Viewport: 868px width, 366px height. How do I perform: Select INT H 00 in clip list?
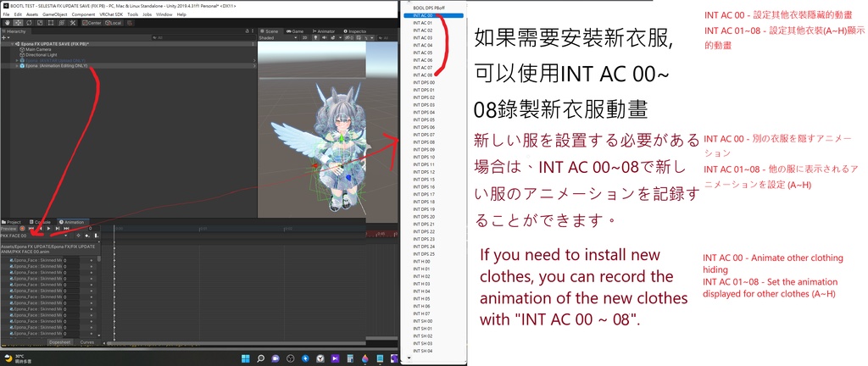pyautogui.click(x=422, y=261)
